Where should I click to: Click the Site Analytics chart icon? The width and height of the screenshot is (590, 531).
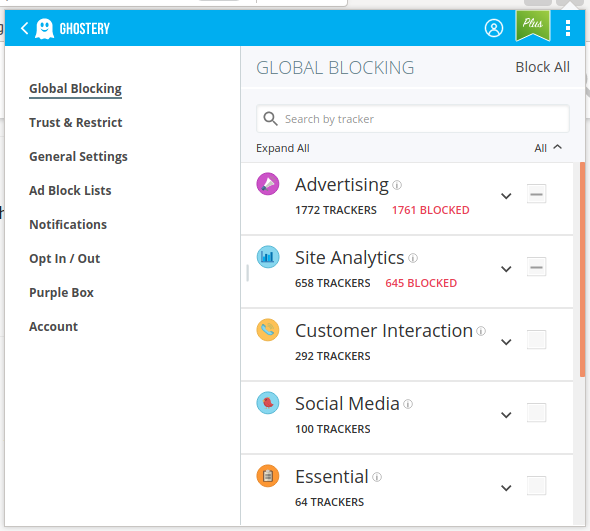(x=268, y=257)
